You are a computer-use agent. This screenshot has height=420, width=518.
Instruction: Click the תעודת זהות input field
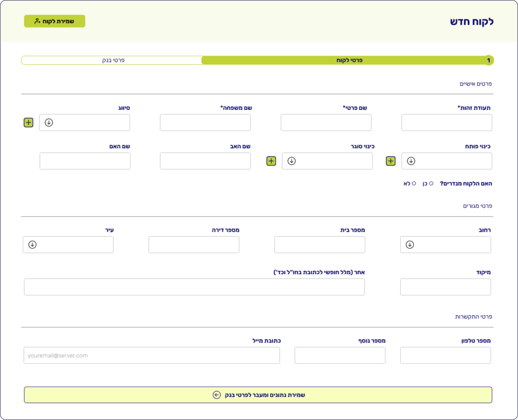(x=447, y=122)
